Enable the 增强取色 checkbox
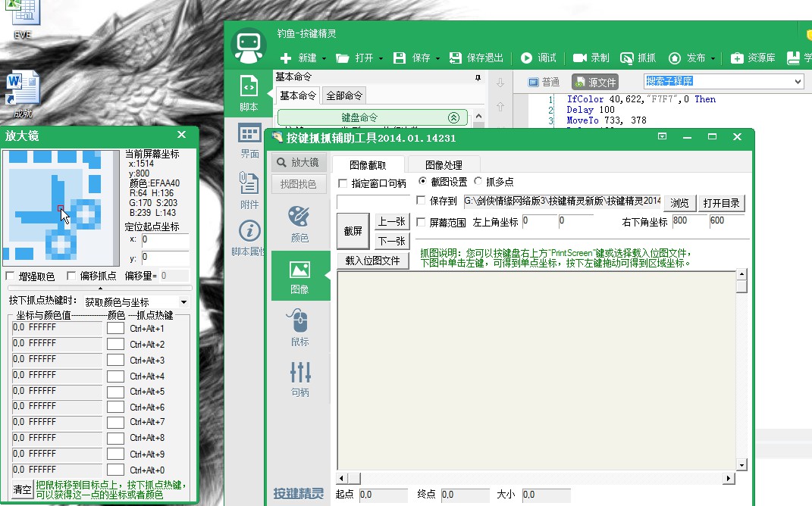Image resolution: width=812 pixels, height=506 pixels. [11, 276]
